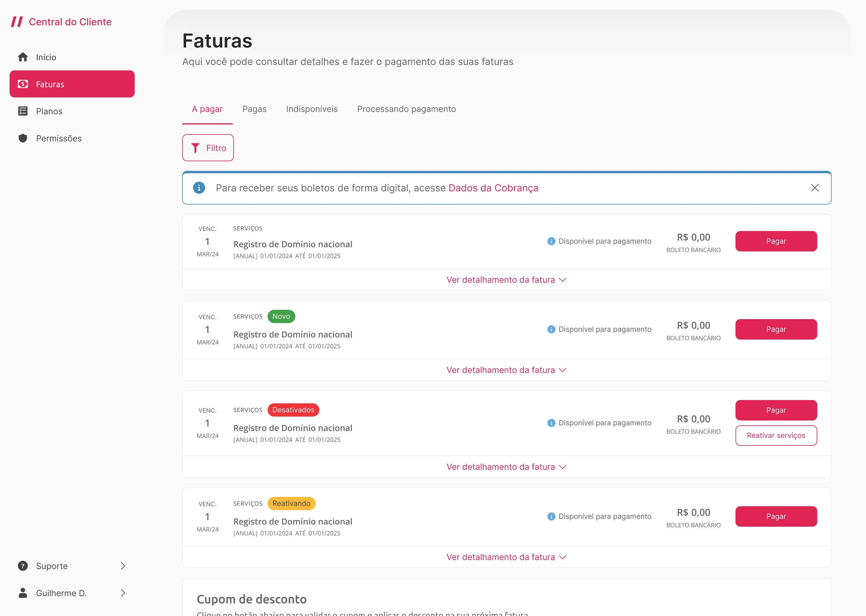
Task: Open the Processando pagamento tab
Action: 407,109
